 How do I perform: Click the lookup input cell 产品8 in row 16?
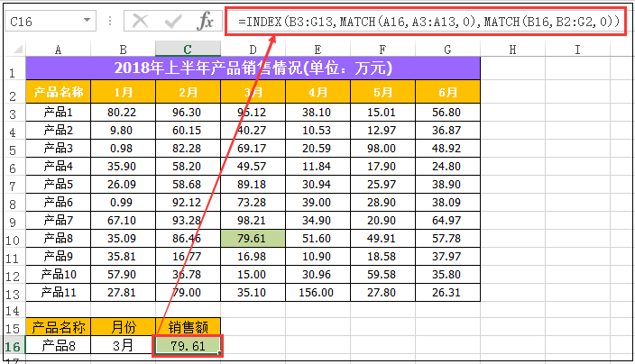click(59, 345)
